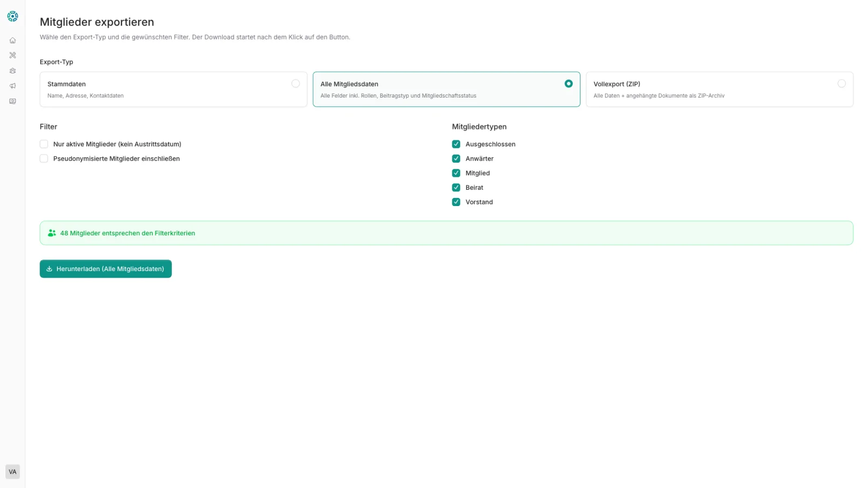Disable the 'Anwärter' checkbox
Screen dimensions: 868x488
(456, 158)
